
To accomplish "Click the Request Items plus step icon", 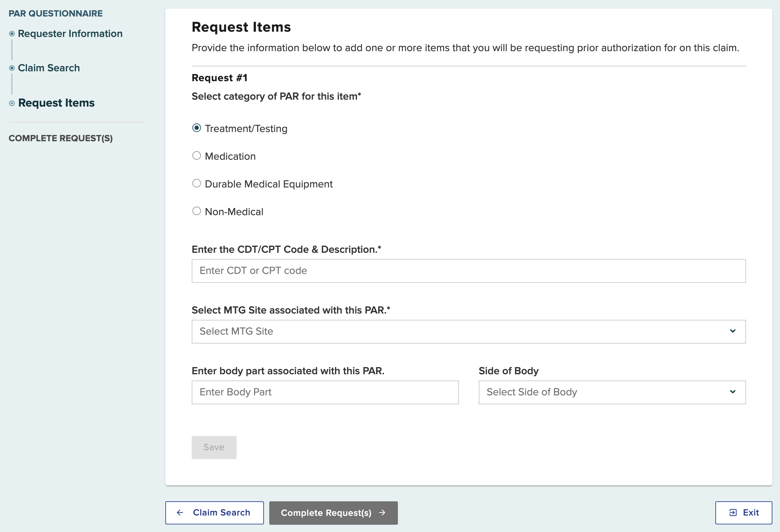I will pos(12,103).
